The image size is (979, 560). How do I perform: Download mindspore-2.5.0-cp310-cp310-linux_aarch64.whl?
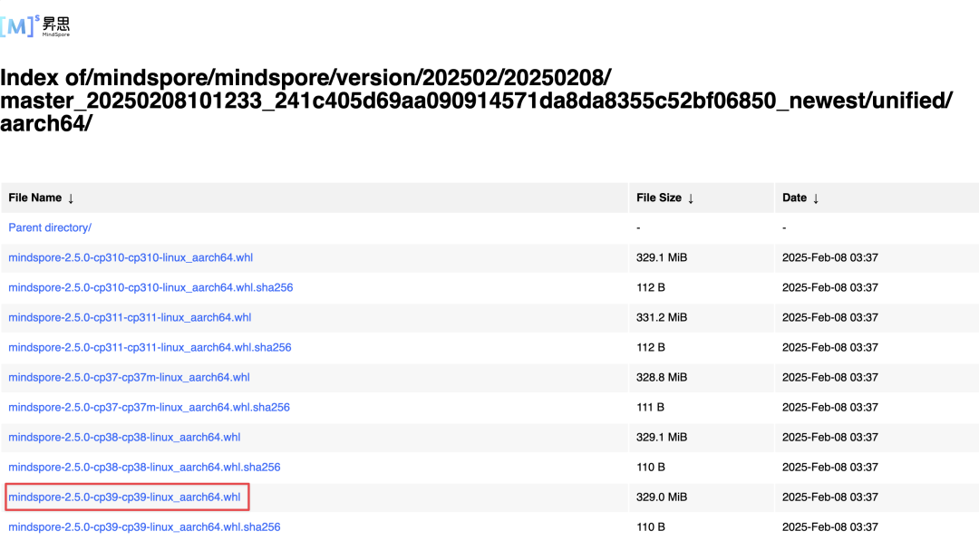[x=131, y=258]
